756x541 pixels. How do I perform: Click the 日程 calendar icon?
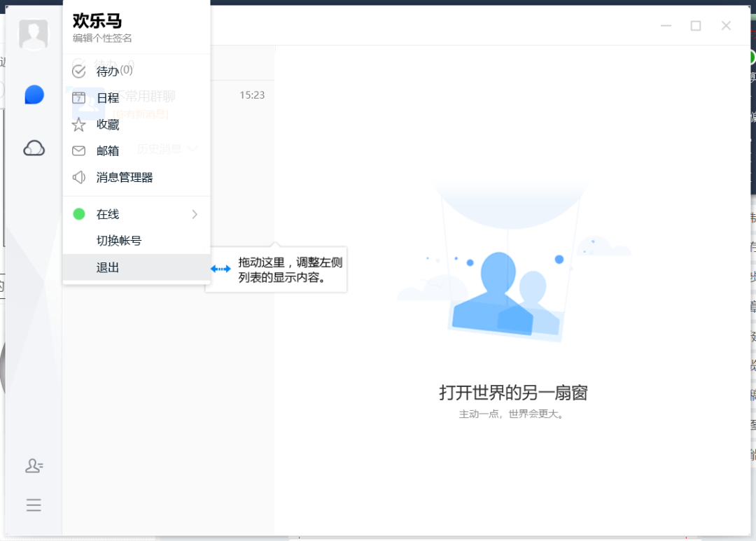point(78,98)
